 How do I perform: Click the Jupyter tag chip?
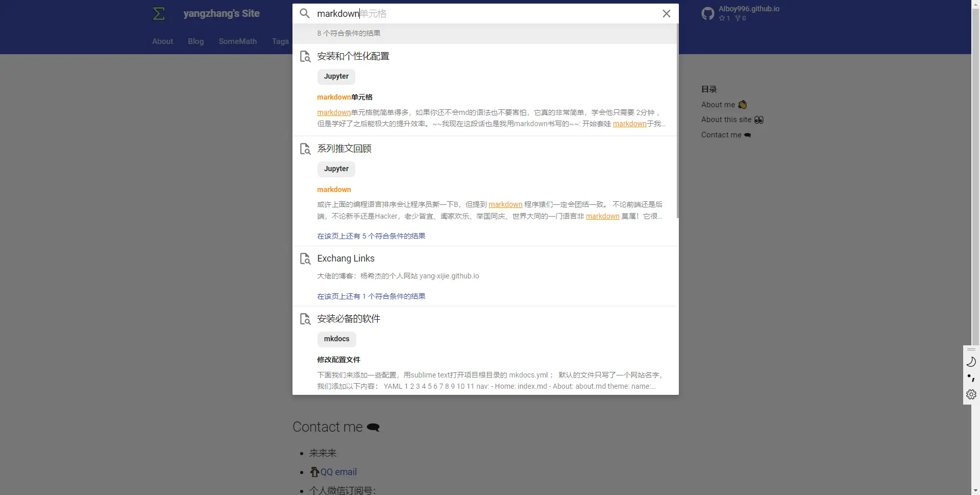[x=336, y=76]
